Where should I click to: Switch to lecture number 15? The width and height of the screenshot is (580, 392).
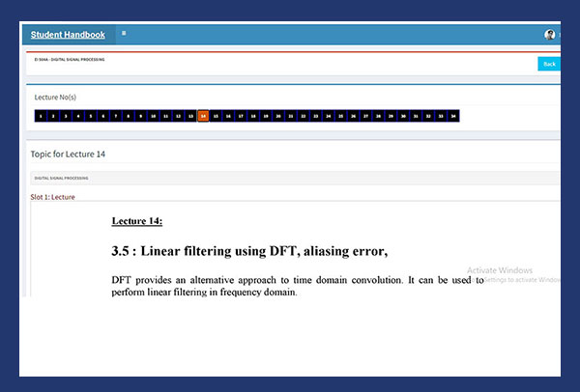point(216,116)
